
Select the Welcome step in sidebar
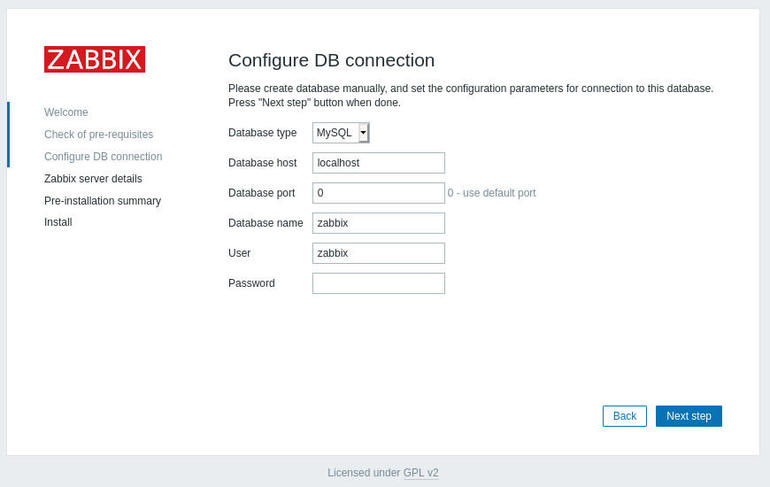click(x=66, y=112)
